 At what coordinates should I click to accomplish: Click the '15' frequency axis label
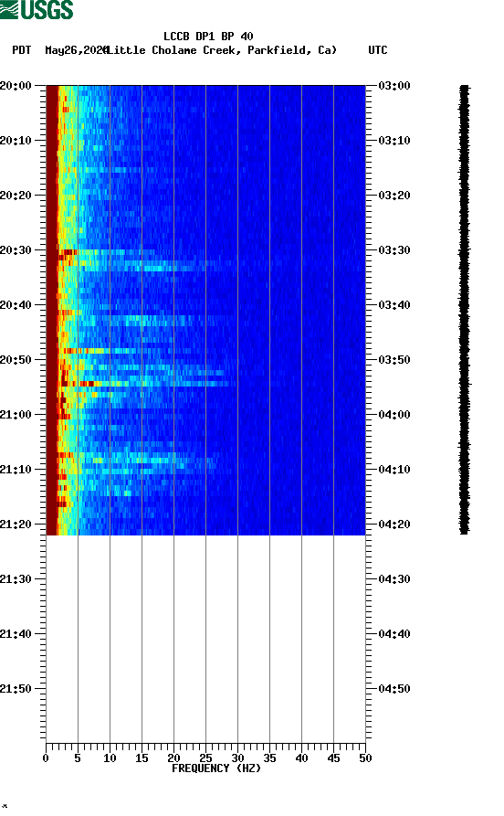coord(142,758)
